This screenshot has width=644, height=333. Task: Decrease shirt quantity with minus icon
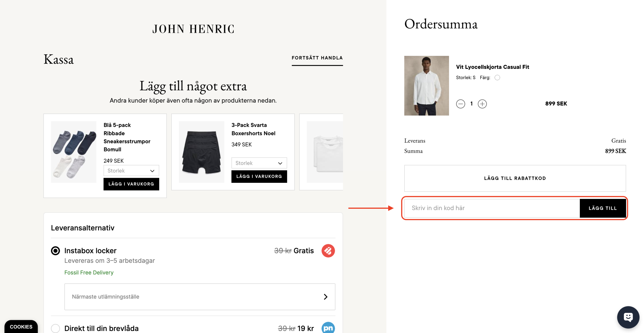pyautogui.click(x=460, y=104)
